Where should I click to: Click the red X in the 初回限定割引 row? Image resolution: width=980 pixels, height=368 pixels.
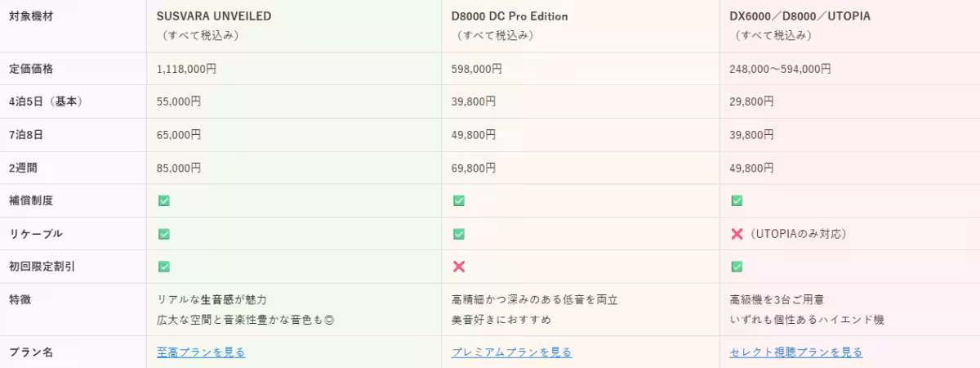pyautogui.click(x=459, y=267)
